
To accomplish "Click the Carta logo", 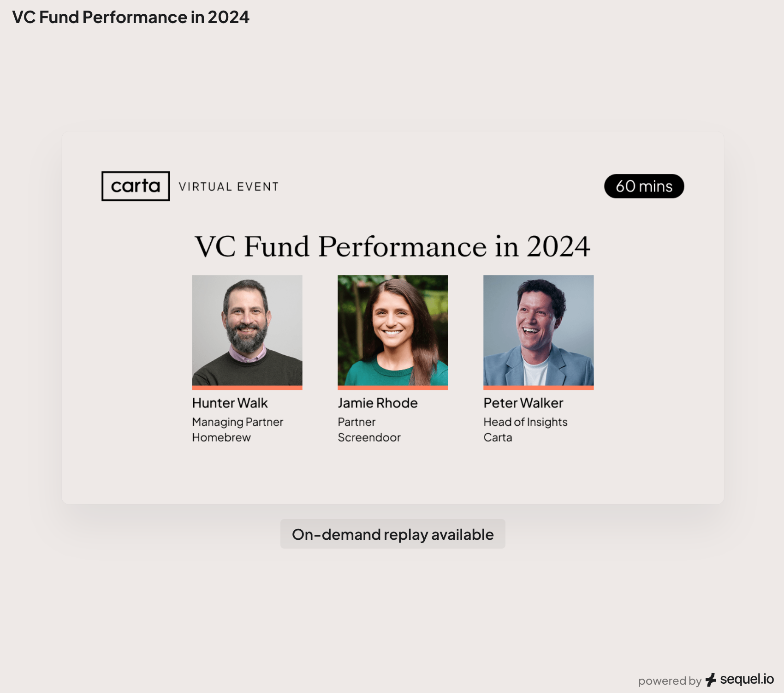I will point(135,186).
